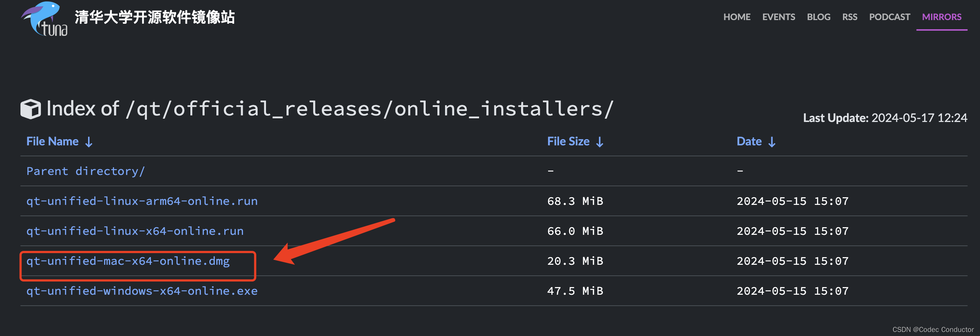This screenshot has height=336, width=980.
Task: Navigate to the Parent directory
Action: click(x=85, y=171)
